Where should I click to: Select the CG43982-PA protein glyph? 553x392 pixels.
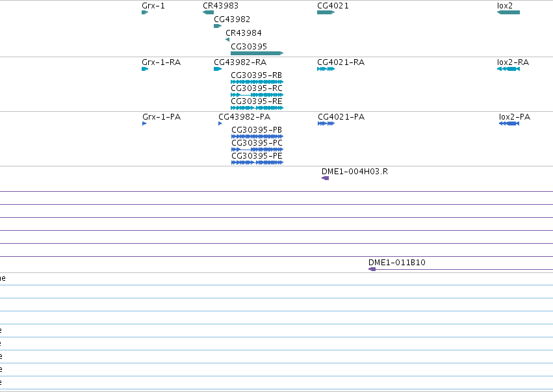pyautogui.click(x=220, y=124)
